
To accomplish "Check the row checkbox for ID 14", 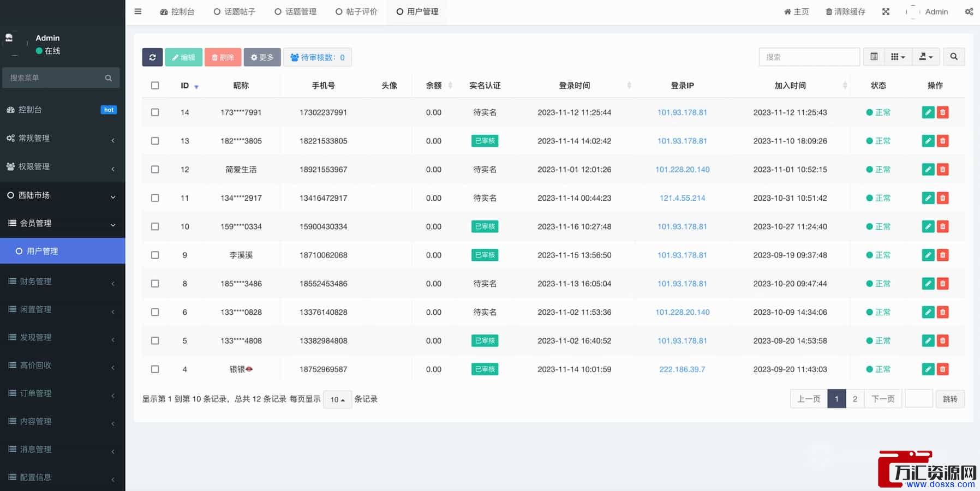I will tap(155, 112).
